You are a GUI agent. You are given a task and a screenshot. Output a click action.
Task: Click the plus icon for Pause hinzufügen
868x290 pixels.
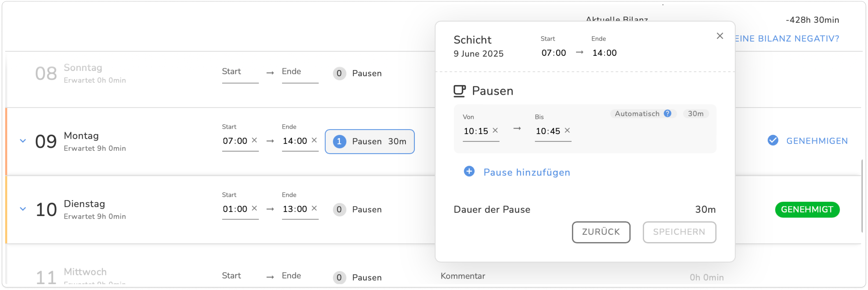pyautogui.click(x=469, y=171)
